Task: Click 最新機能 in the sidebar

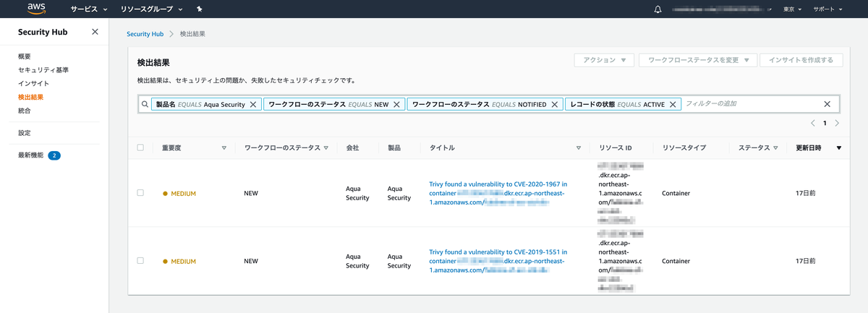Action: coord(31,155)
